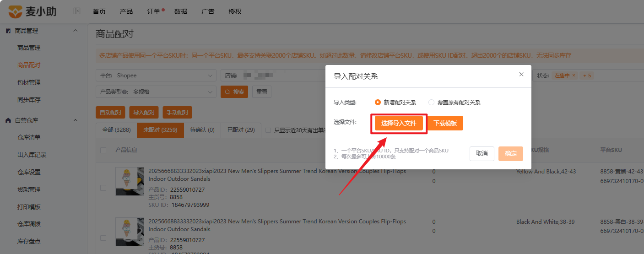This screenshot has width=644, height=254.
Task: Open 库存盘点 in the sidebar
Action: (29, 241)
